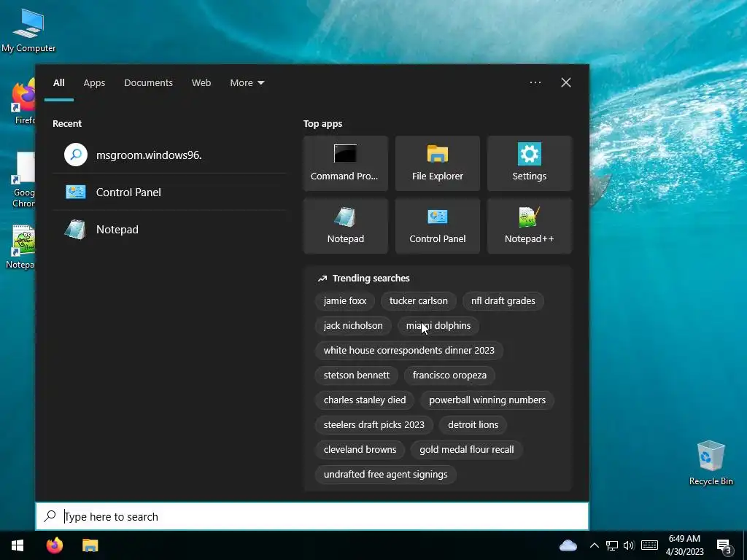This screenshot has height=560, width=747.
Task: Search powerball winning numbers
Action: (x=487, y=400)
